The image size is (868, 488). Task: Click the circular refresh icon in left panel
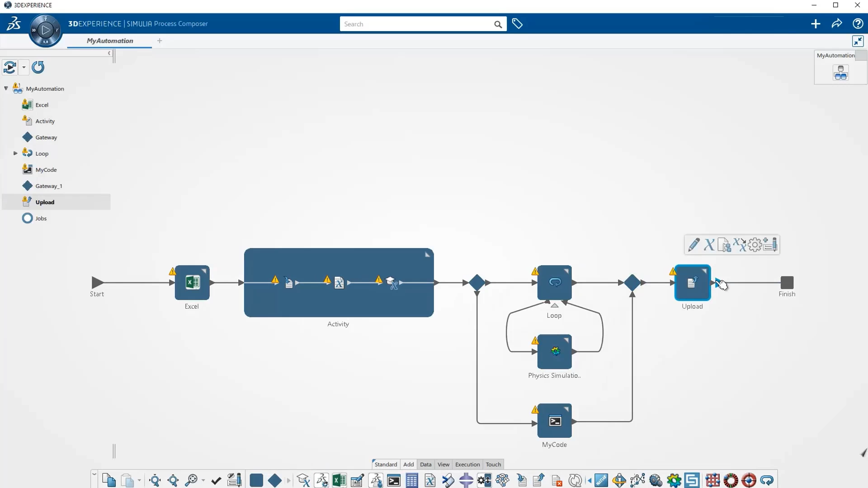pos(38,67)
